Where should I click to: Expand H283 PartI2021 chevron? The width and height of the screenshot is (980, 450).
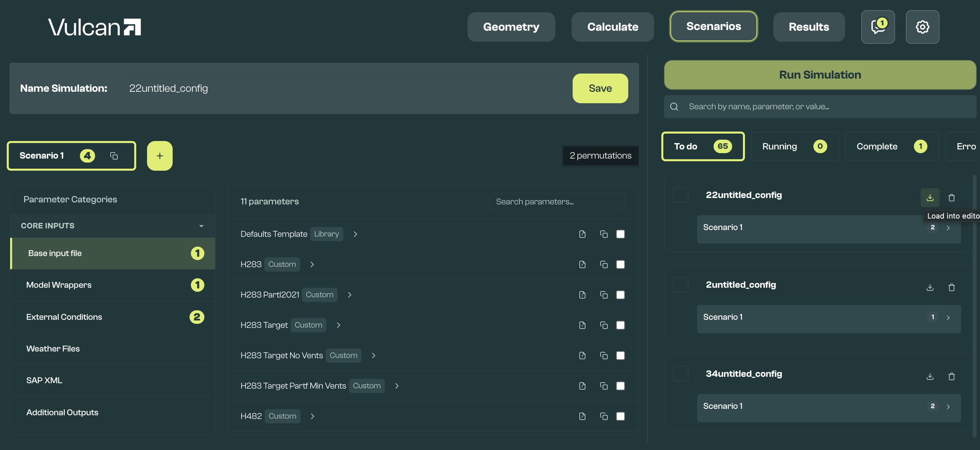coord(350,295)
